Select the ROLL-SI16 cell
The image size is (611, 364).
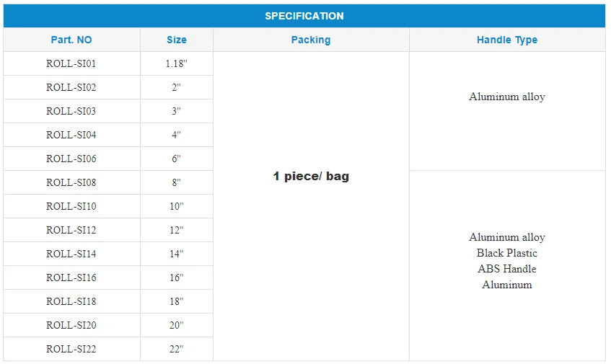(71, 278)
